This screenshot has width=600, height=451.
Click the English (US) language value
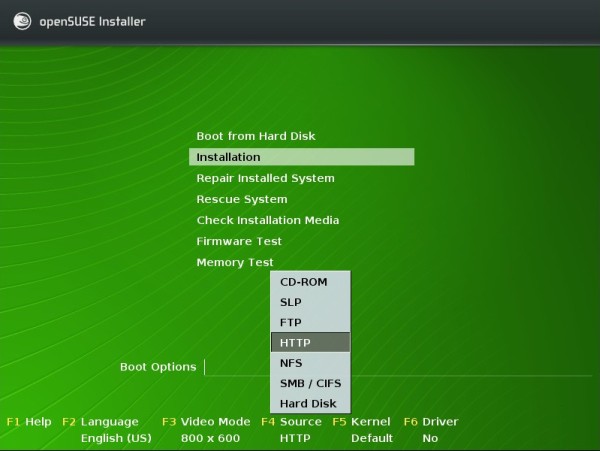[x=116, y=438]
